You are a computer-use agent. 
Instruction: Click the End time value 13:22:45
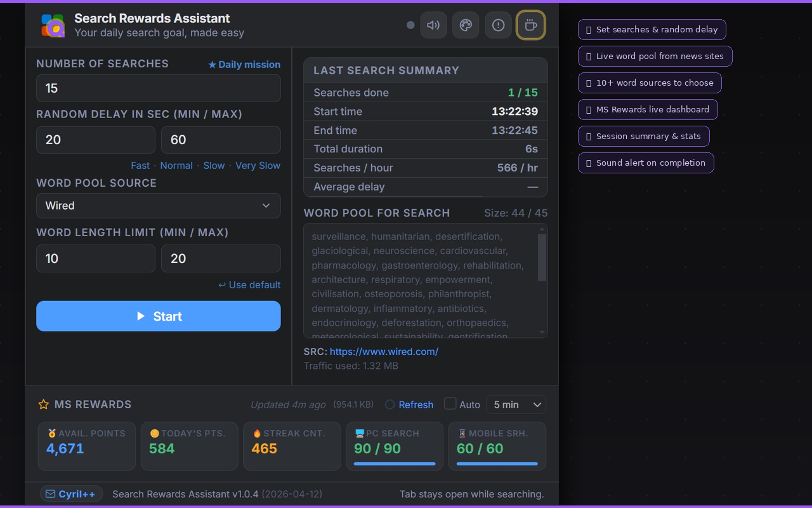(514, 131)
